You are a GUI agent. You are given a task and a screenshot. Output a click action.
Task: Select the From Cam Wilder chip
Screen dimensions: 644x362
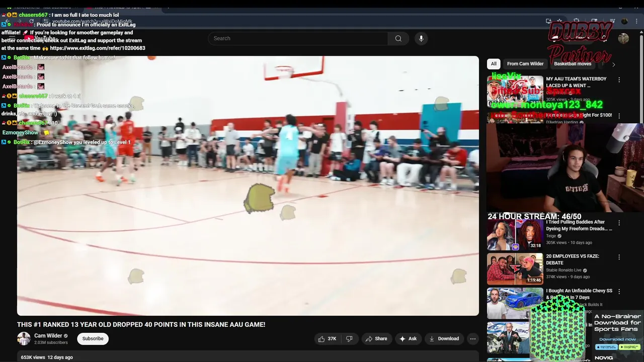click(525, 64)
